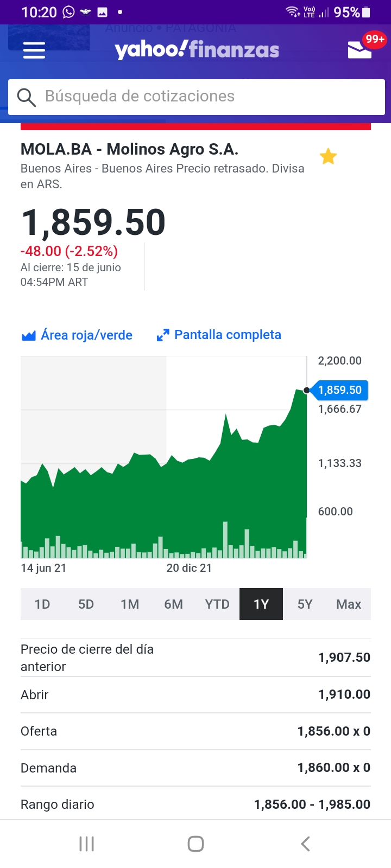Viewport: 391px width, 868px height.
Task: Click the fullscreen expand arrows icon
Action: coord(163,335)
